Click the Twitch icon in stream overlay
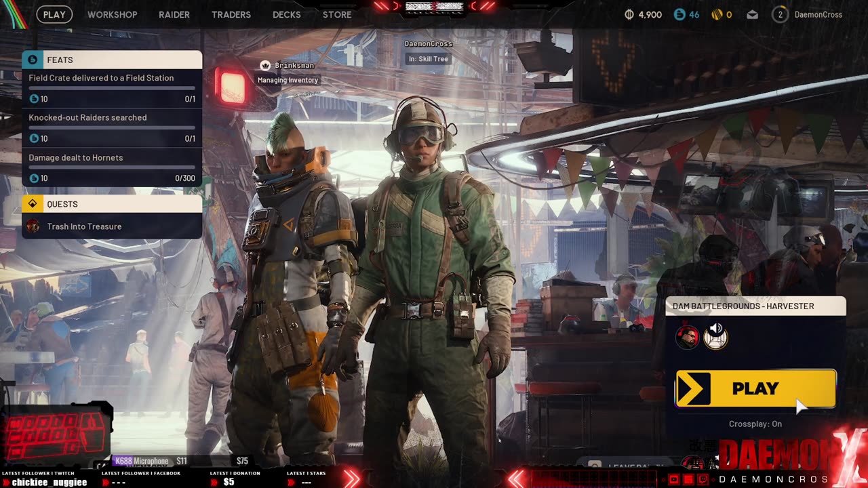 coord(703,479)
